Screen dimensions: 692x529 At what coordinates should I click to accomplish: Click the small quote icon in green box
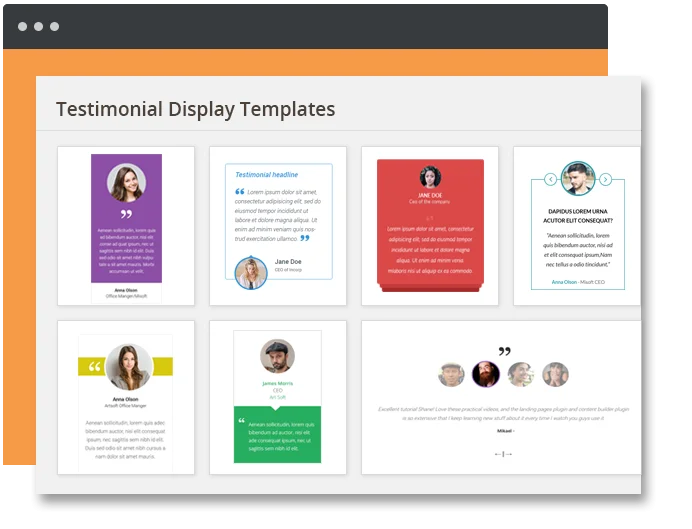click(x=241, y=420)
